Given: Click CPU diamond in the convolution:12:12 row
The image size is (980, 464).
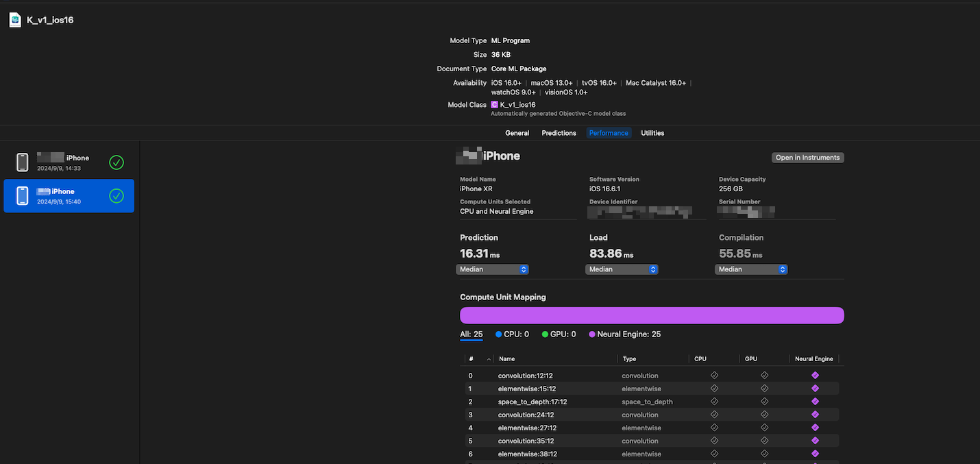Looking at the screenshot, I should click(714, 376).
